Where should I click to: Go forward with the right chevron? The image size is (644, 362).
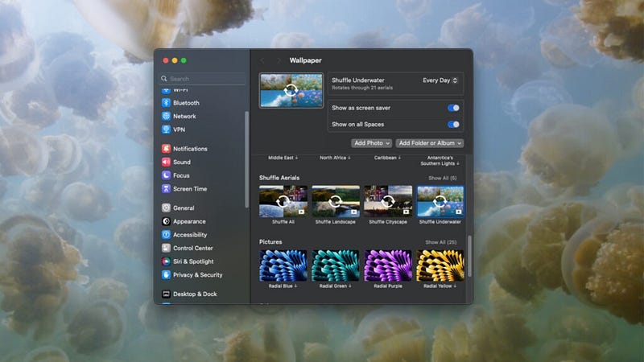click(x=279, y=60)
